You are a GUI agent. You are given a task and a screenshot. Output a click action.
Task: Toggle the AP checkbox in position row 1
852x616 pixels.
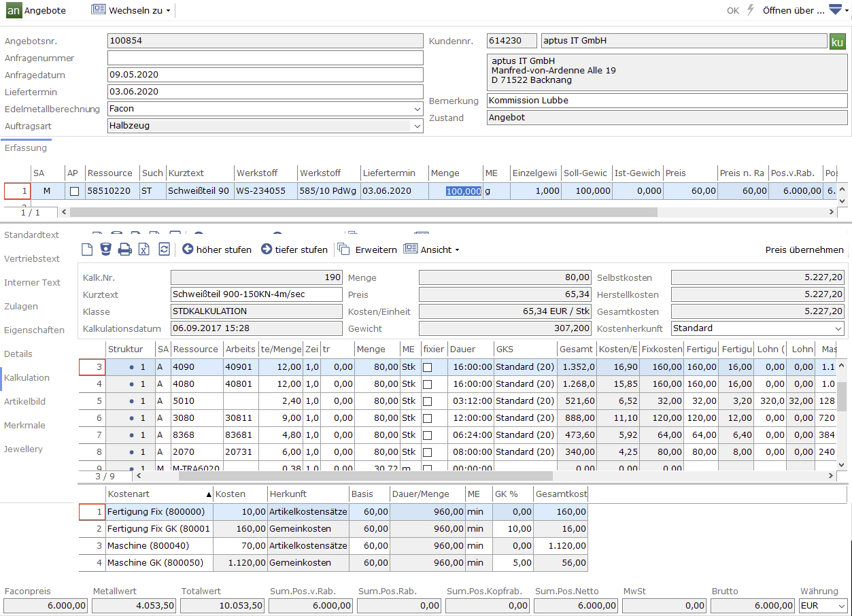coord(74,192)
